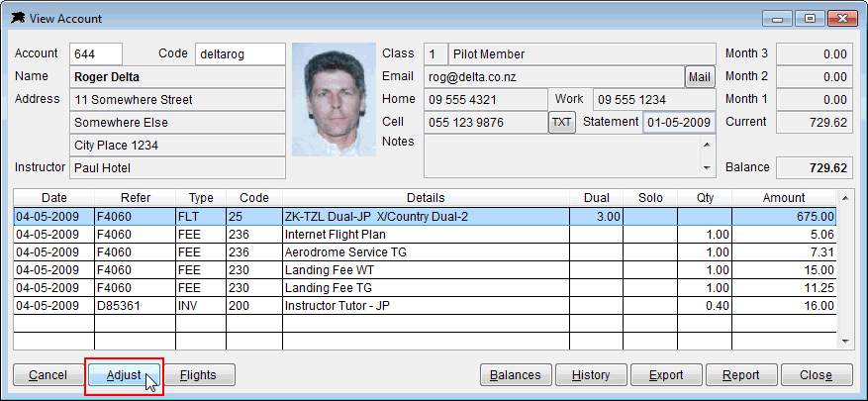Click the Account number field 644
The image size is (868, 401).
[96, 54]
